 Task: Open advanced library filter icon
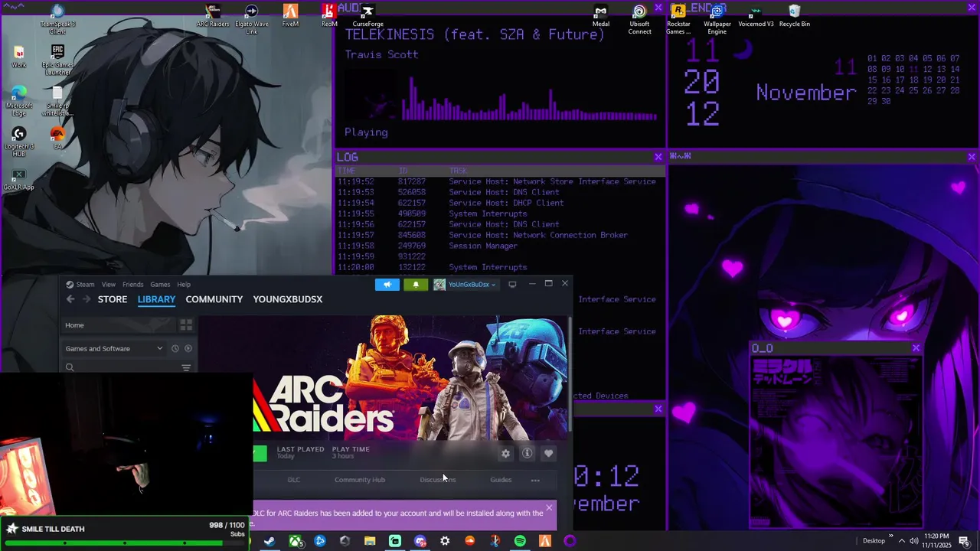coord(186,367)
